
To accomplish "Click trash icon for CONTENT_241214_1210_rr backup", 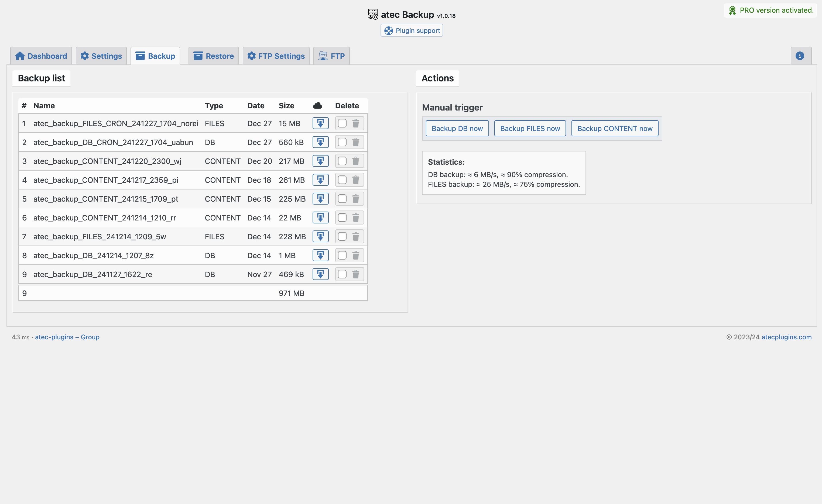I will (x=356, y=218).
